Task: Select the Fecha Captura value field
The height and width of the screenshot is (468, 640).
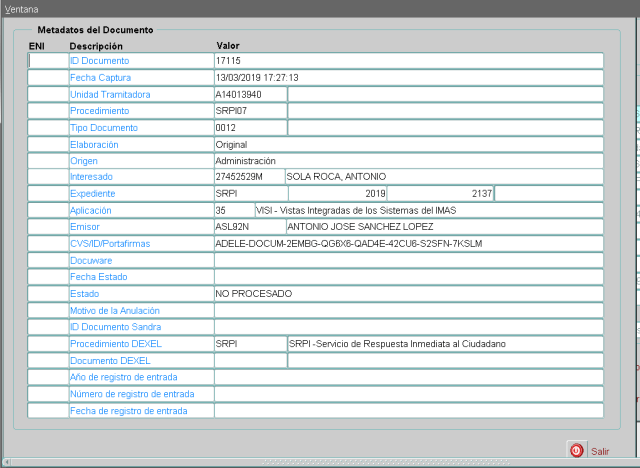Action: 408,77
